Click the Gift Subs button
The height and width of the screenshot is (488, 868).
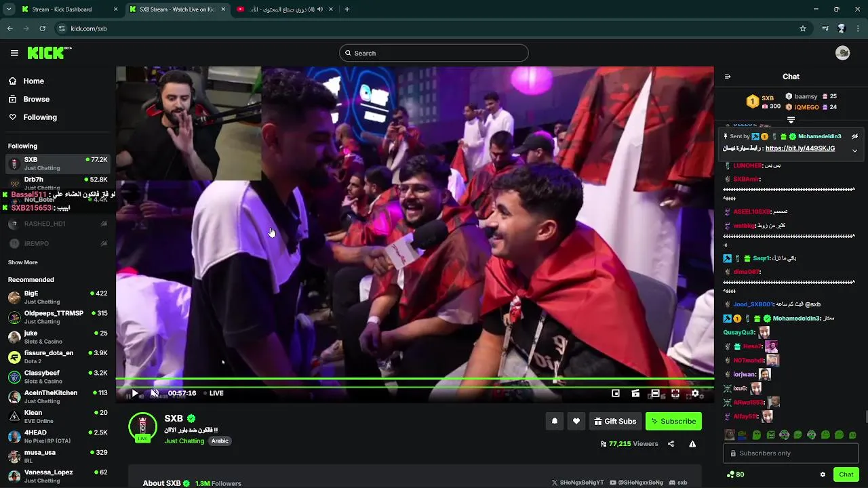click(615, 421)
